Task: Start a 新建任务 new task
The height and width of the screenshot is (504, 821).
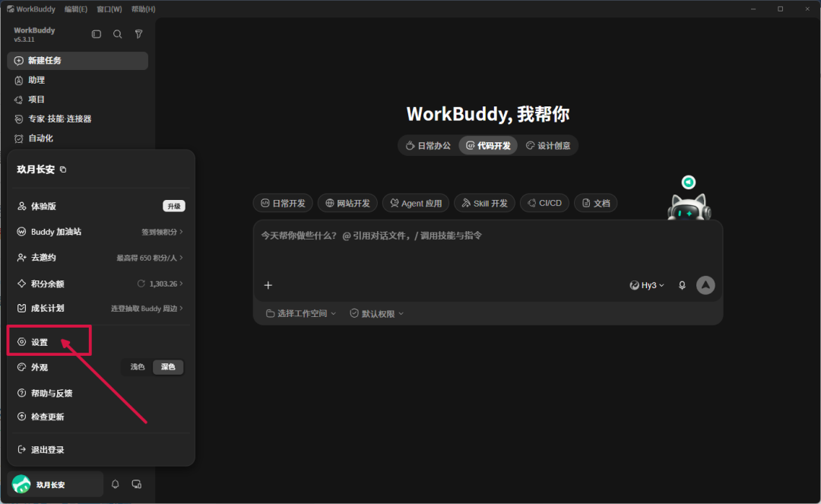Action: (78, 61)
